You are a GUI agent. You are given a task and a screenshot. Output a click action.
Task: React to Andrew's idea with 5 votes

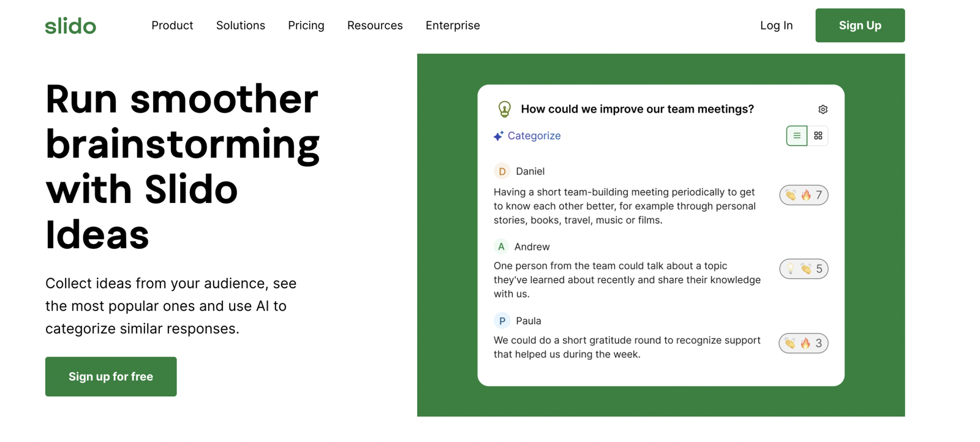(804, 269)
